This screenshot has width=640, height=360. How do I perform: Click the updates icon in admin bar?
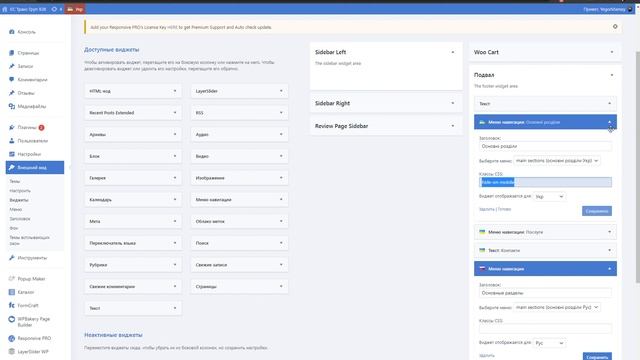click(x=54, y=9)
